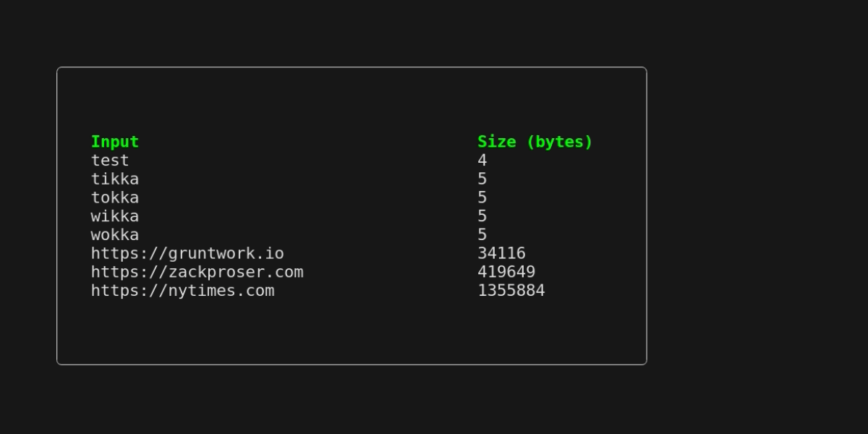Click the size value 5 beside wokka
The height and width of the screenshot is (434, 868).
(482, 234)
